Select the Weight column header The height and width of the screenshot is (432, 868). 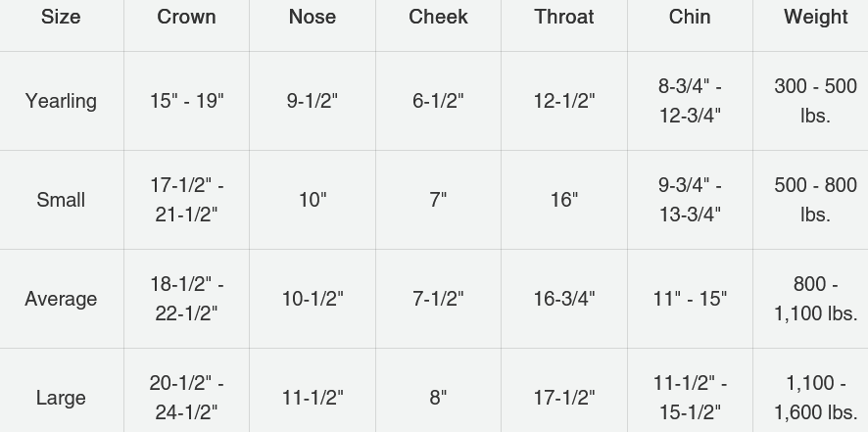pos(815,17)
